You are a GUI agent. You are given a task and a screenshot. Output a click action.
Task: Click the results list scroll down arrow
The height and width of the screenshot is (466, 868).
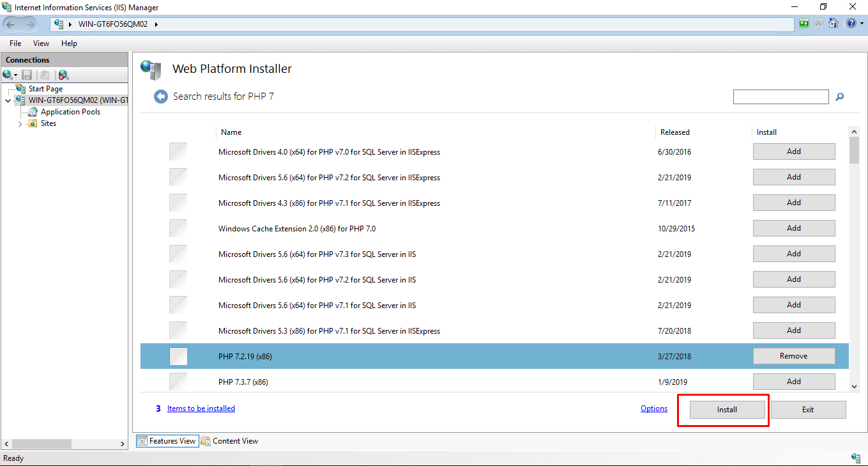(x=854, y=386)
